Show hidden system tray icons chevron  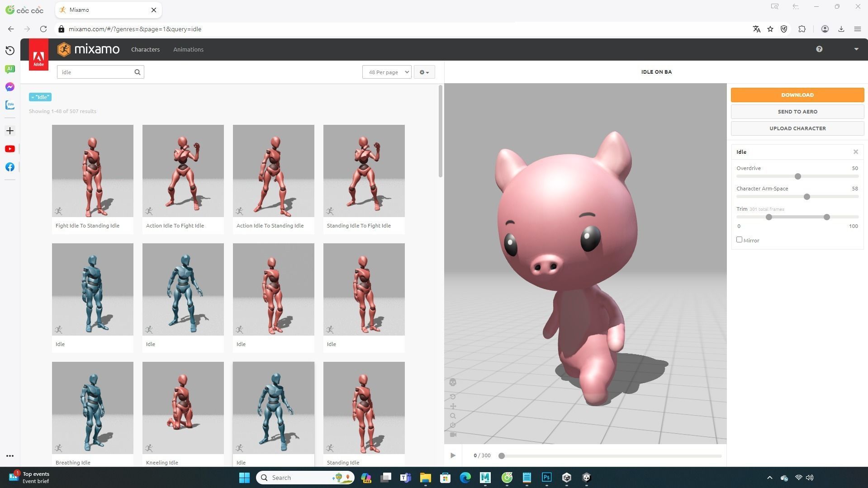pos(770,478)
